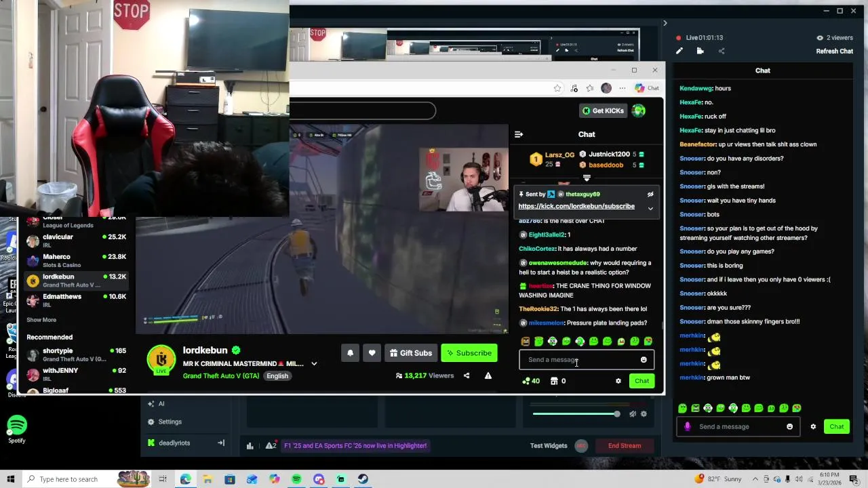
Task: Click Kick user avatar next to Get KICKs
Action: click(639, 110)
